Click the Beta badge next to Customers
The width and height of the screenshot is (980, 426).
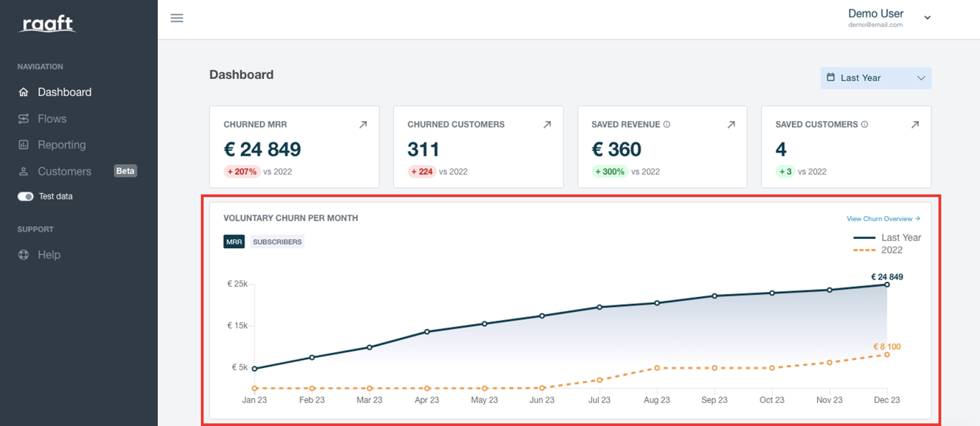126,171
